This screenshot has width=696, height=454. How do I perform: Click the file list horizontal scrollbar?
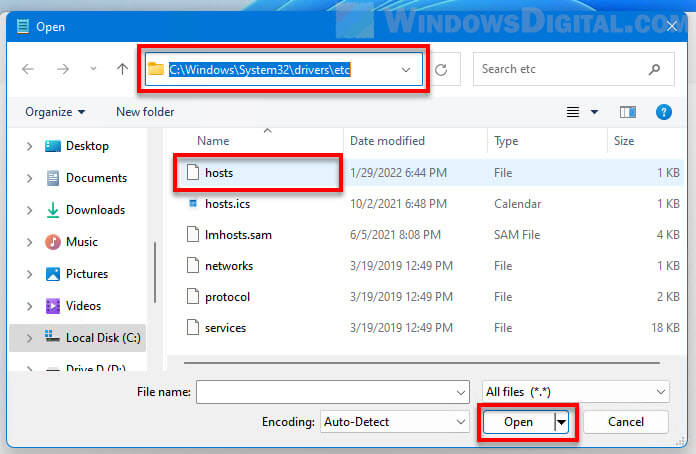pos(421,363)
